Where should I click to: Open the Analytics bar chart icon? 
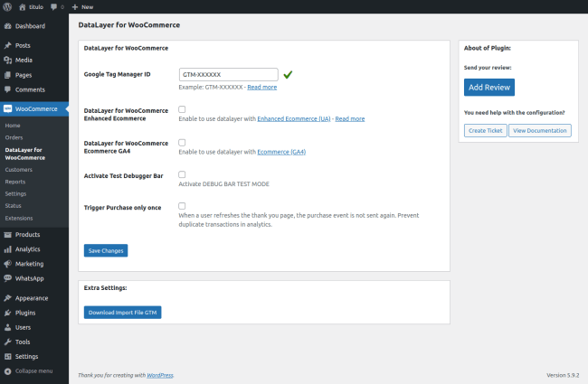point(7,248)
